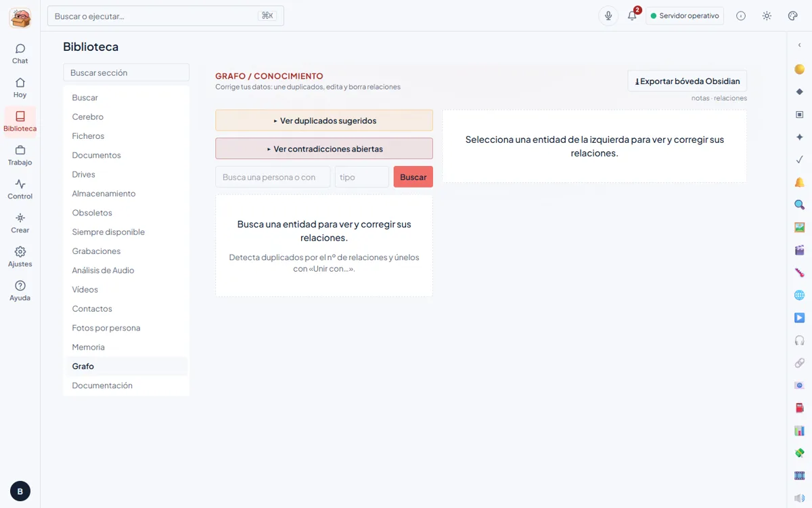Focus the Busca una persona input

point(273,177)
